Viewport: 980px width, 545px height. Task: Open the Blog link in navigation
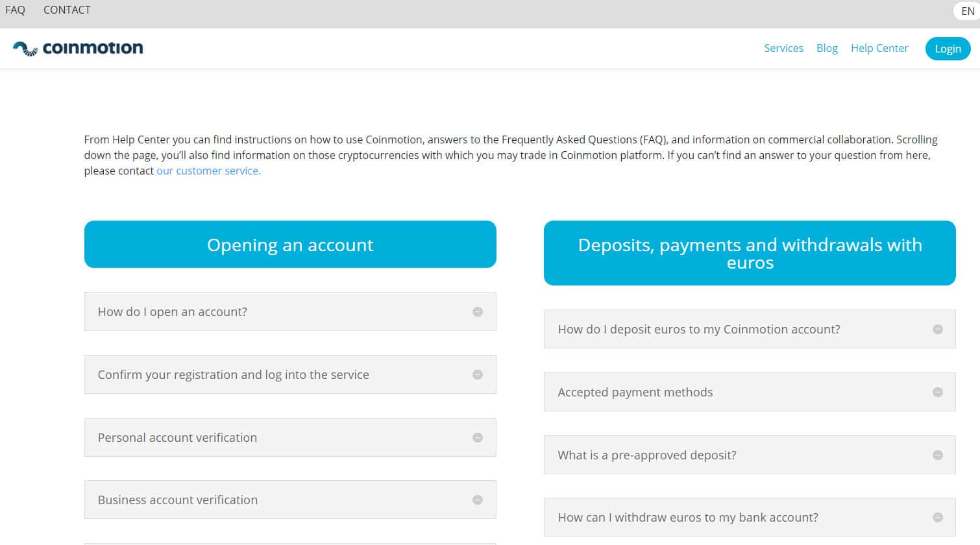click(x=827, y=48)
